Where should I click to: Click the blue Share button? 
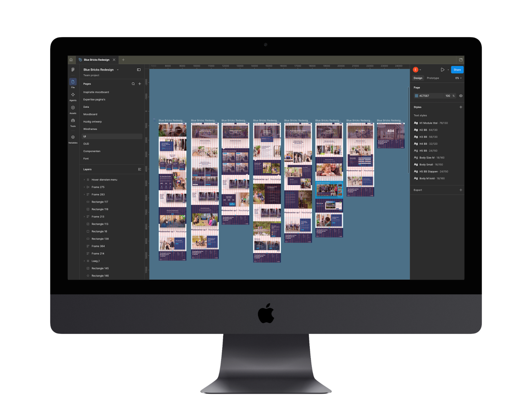[x=457, y=70]
